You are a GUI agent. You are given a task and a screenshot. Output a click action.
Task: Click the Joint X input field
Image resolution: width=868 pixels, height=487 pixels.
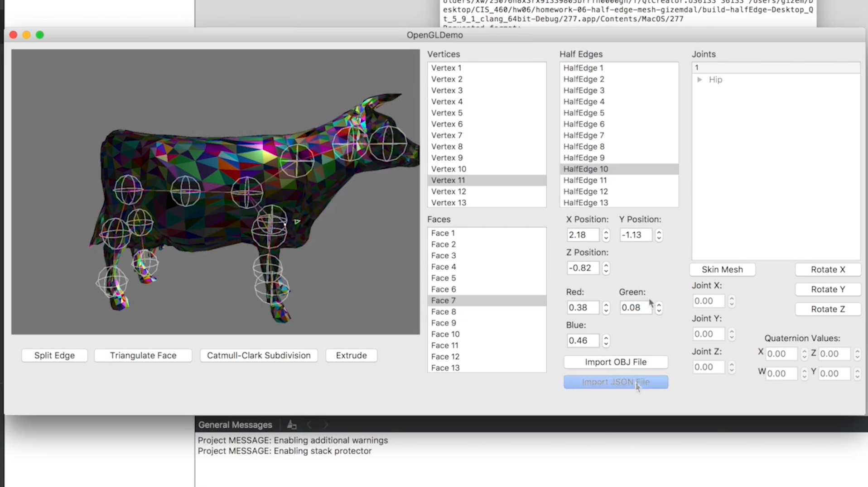[x=709, y=301]
